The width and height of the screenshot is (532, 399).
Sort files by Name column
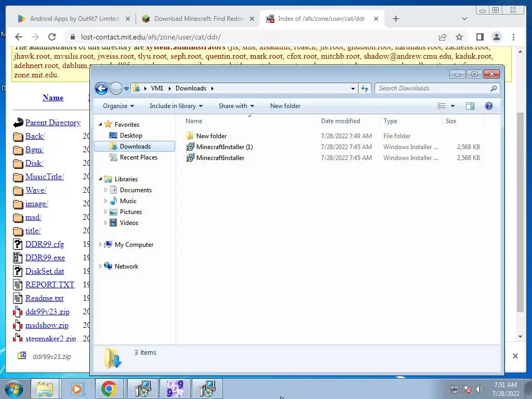coord(194,121)
